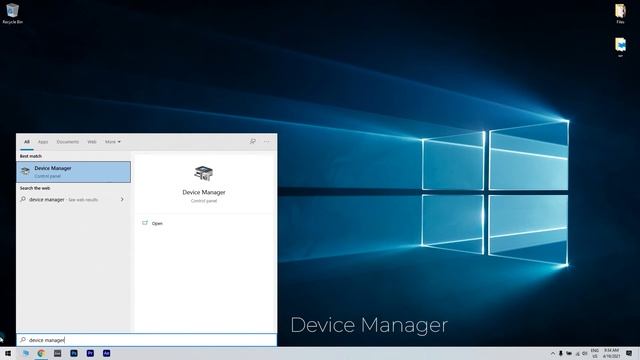Launch Premiere Pro from the taskbar
Image resolution: width=640 pixels, height=360 pixels.
click(90, 353)
